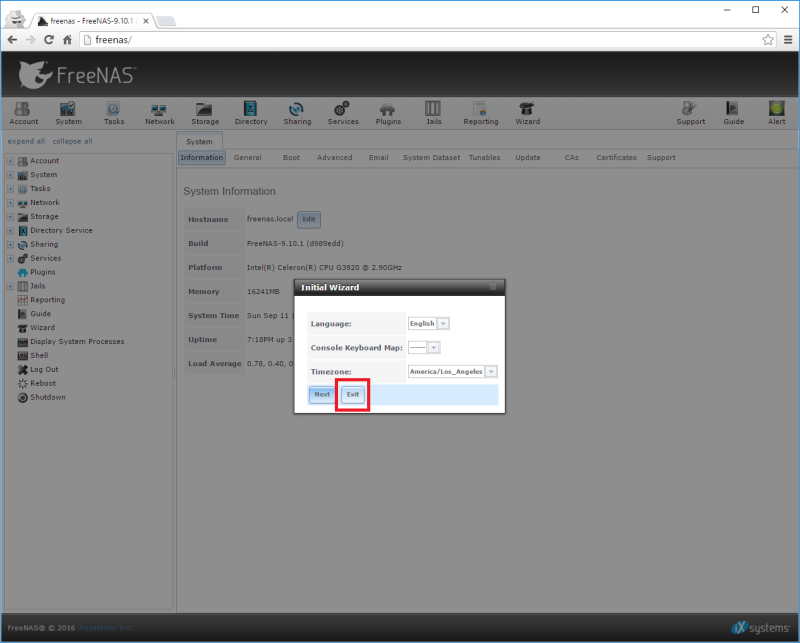Click the Plugins toolbar icon
This screenshot has height=643, width=800.
(x=388, y=112)
